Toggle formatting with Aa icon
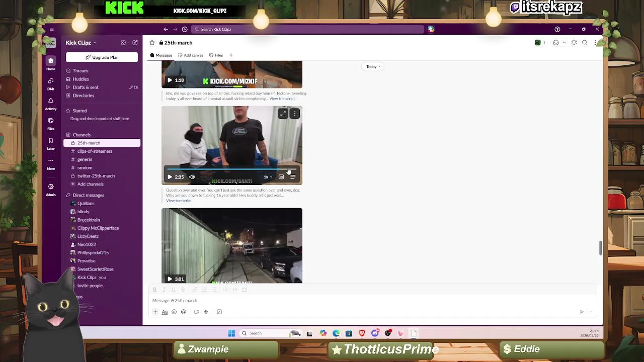 [165, 312]
